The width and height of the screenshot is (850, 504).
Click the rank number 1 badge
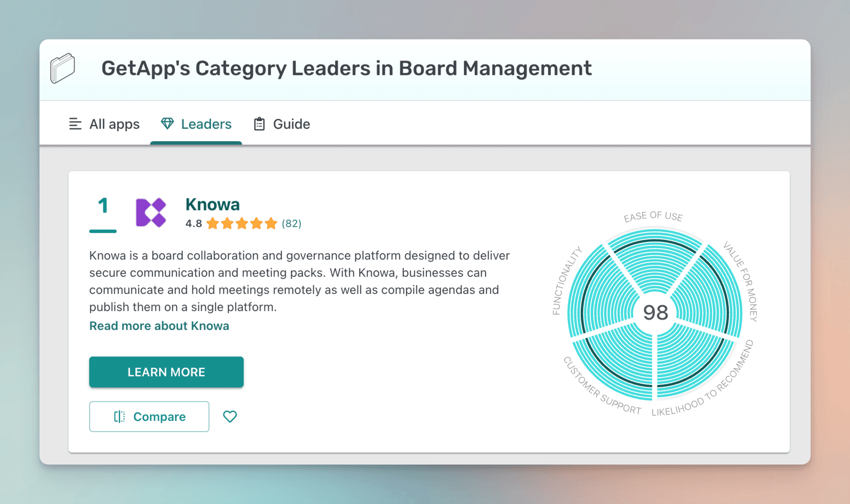coord(103,206)
